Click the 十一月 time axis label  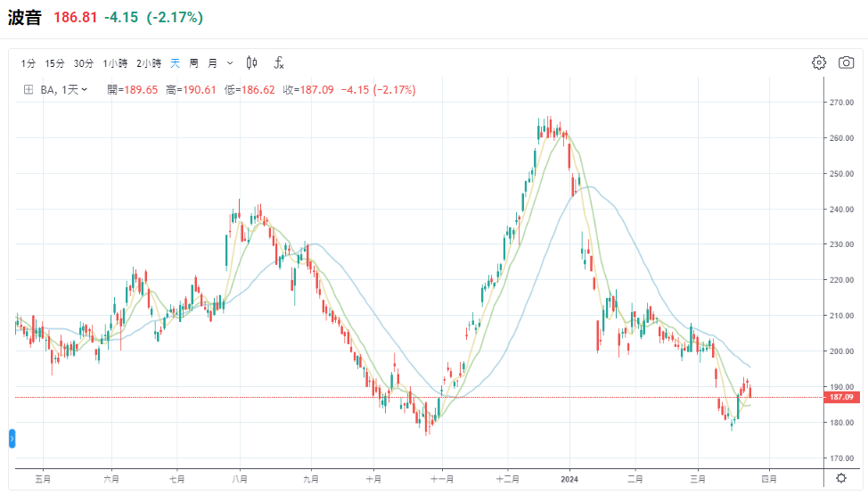[x=442, y=479]
